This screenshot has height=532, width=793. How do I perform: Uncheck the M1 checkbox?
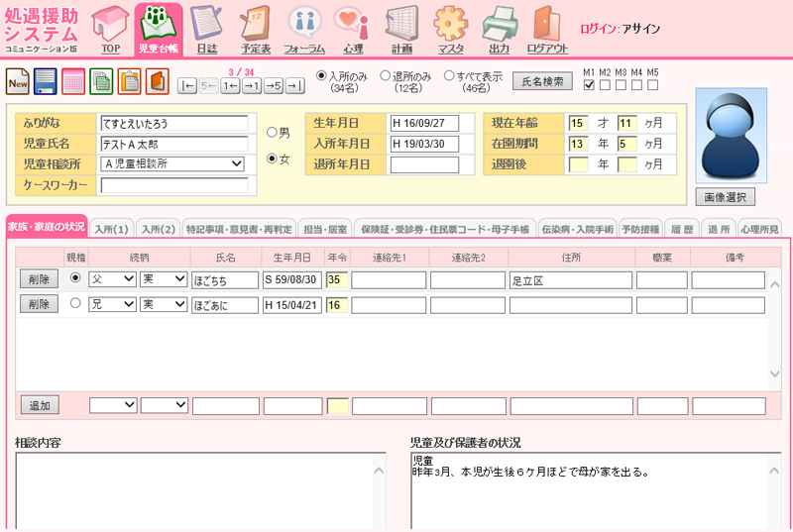point(590,86)
